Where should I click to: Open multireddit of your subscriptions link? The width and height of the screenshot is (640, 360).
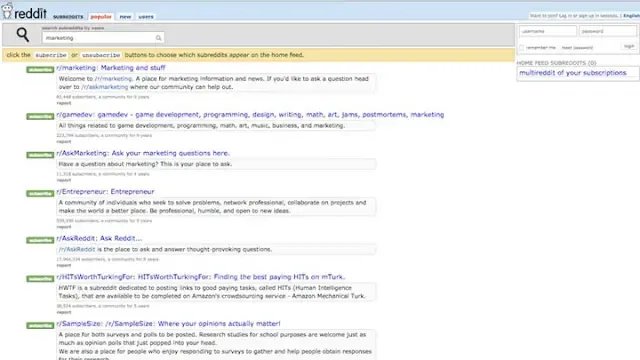573,73
